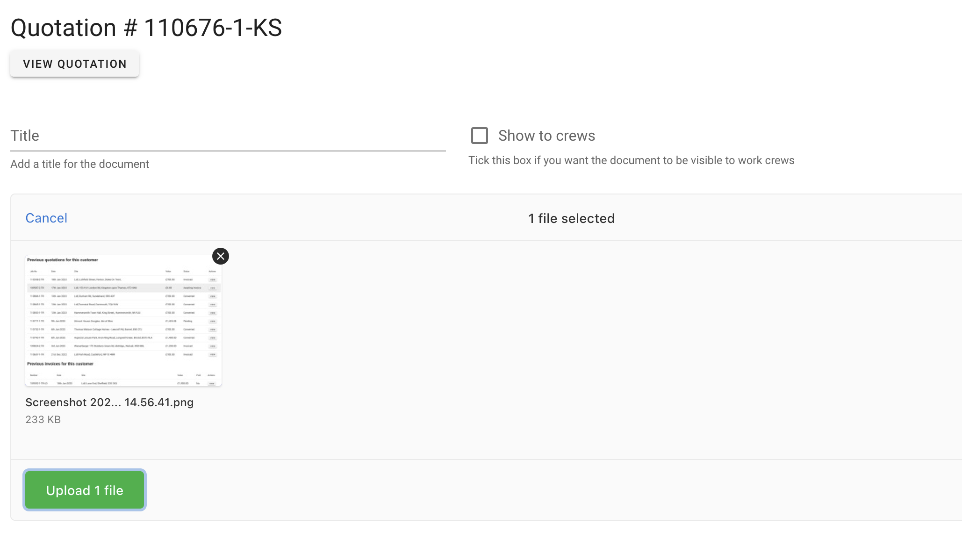Click the Screenshot 14.56.41.png file name

(109, 402)
